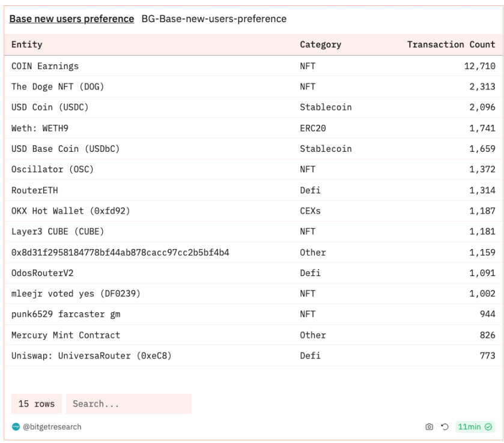Select The Doge NFT (DOG) entry
The width and height of the screenshot is (504, 443).
tap(58, 86)
